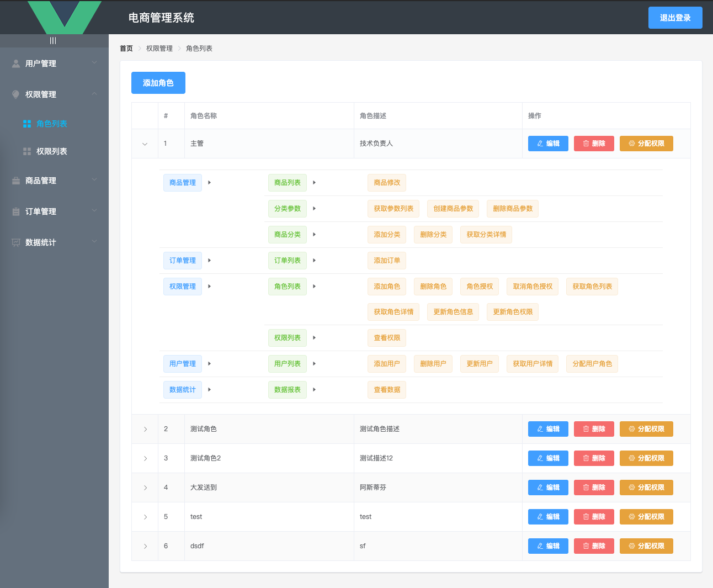713x588 pixels.
Task: Click the 商品列表 green tag
Action: (288, 183)
